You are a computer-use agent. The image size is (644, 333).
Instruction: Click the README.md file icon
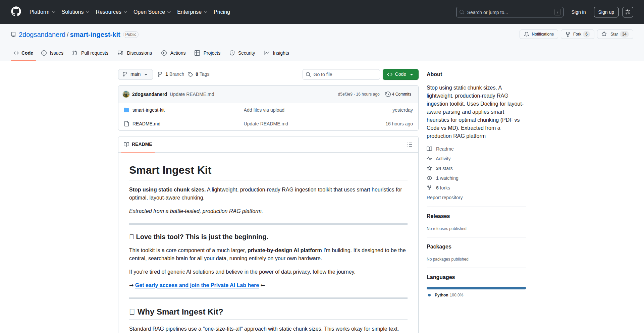126,124
